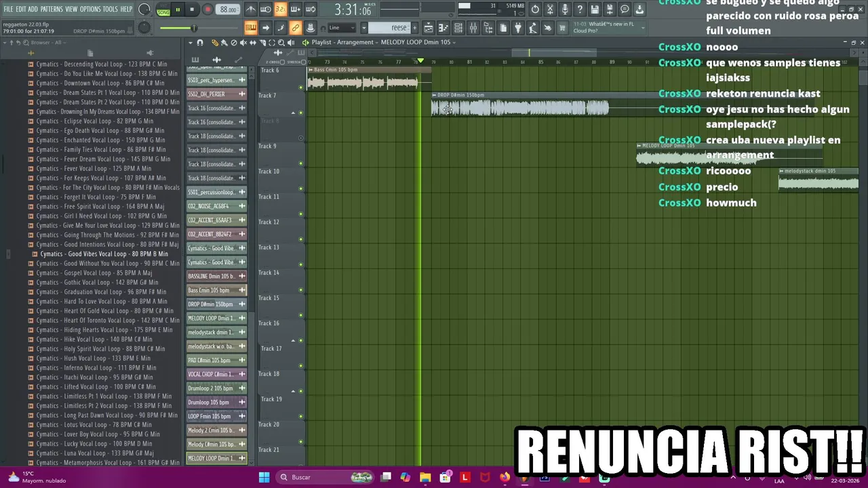Select the mute tool in Playlist
The width and height of the screenshot is (868, 488).
coord(243,42)
